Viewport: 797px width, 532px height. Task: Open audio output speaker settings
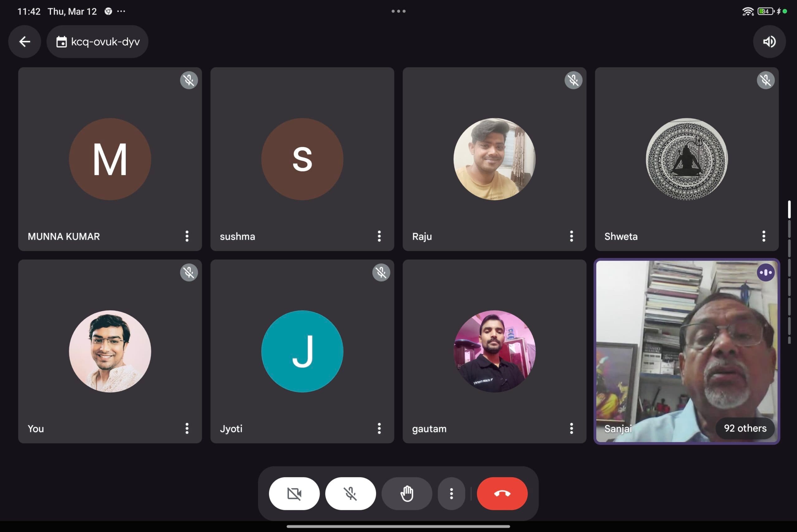click(769, 42)
